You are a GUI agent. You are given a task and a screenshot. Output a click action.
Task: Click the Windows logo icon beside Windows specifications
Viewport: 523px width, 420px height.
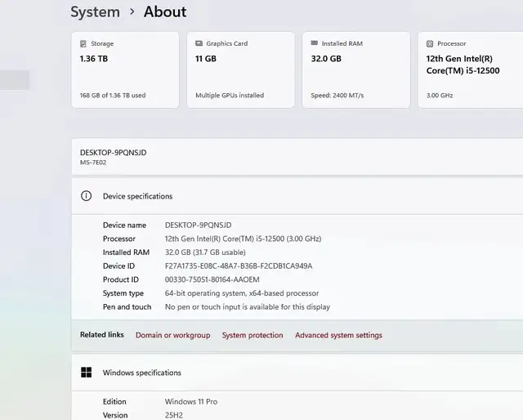(x=86, y=373)
